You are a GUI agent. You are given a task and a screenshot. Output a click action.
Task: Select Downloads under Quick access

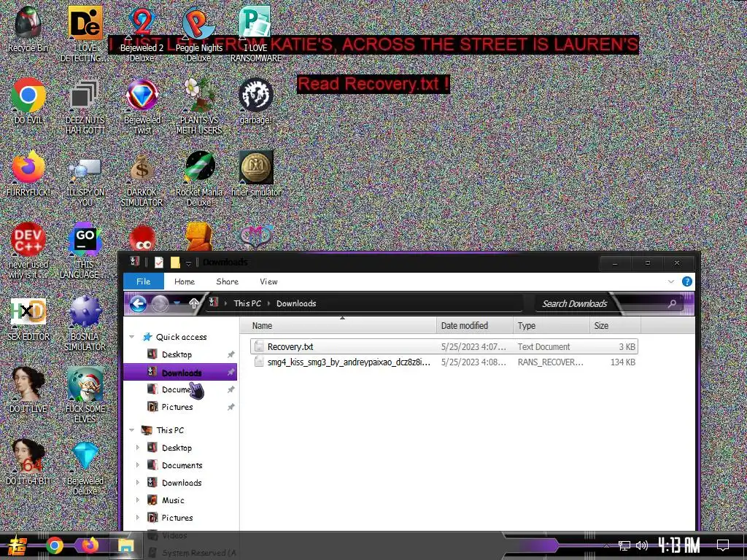click(180, 373)
